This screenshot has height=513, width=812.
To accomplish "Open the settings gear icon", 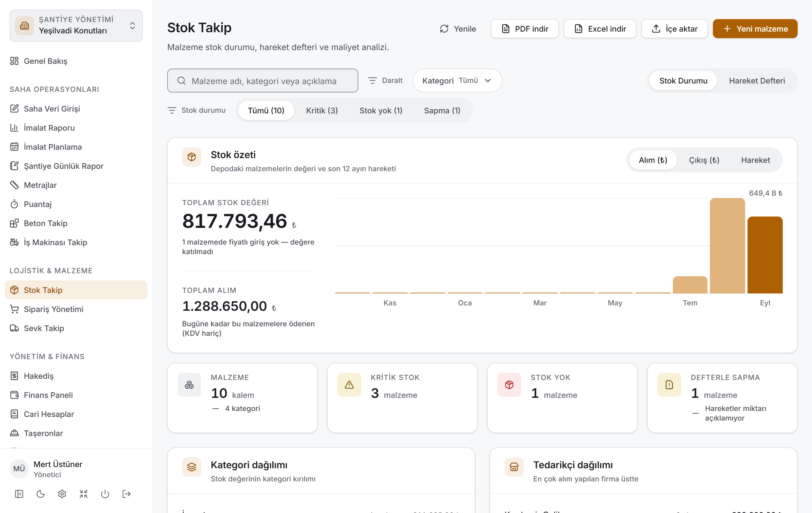I will pyautogui.click(x=62, y=494).
